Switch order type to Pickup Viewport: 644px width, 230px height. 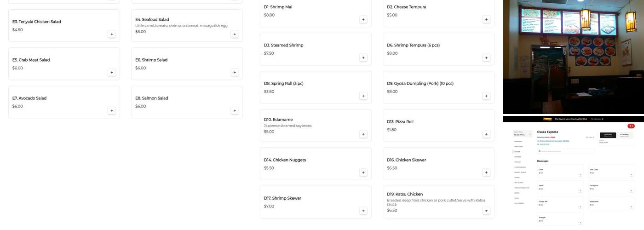pos(608,135)
